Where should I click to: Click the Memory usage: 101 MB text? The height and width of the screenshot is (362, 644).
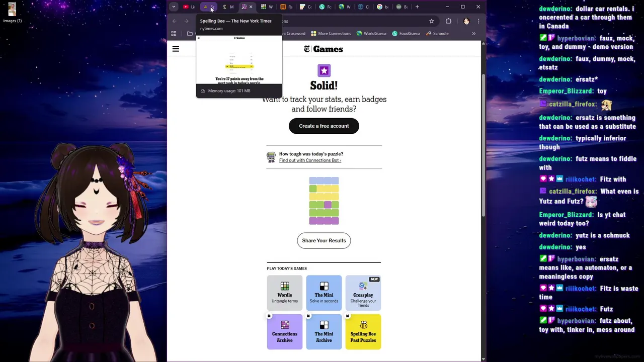[229, 91]
